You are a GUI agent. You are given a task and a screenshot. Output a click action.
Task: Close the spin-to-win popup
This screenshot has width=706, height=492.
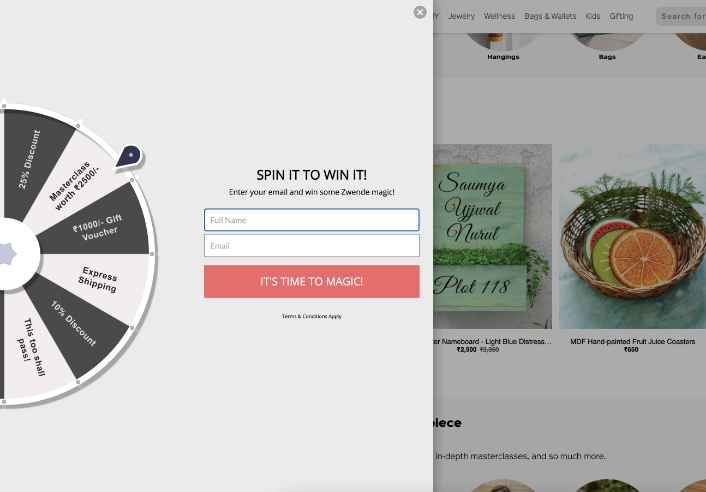[420, 12]
